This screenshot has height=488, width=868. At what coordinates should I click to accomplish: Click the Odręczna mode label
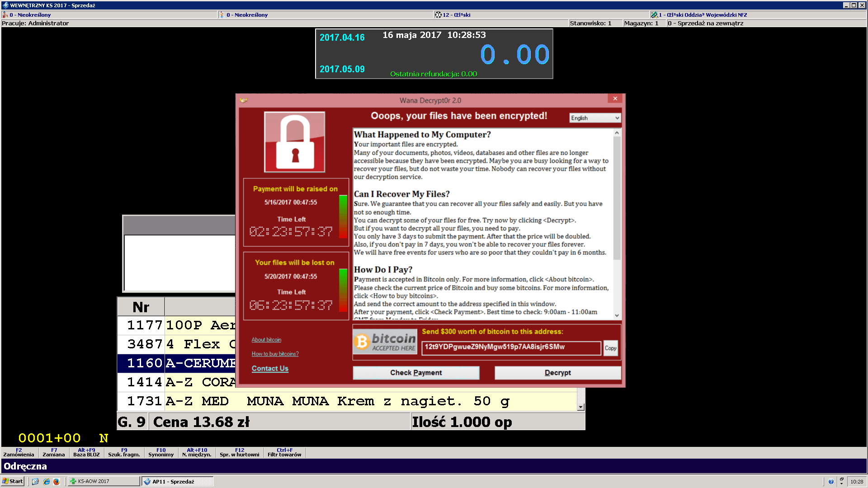25,466
